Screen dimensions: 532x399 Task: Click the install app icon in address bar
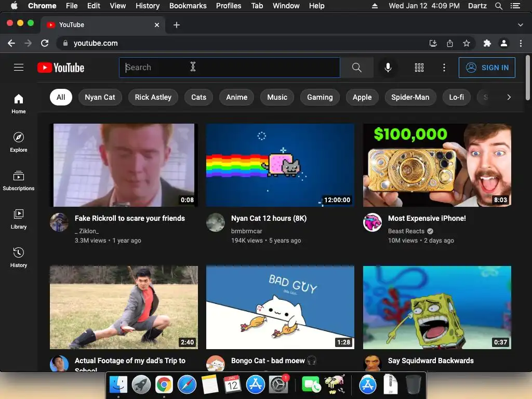(433, 43)
